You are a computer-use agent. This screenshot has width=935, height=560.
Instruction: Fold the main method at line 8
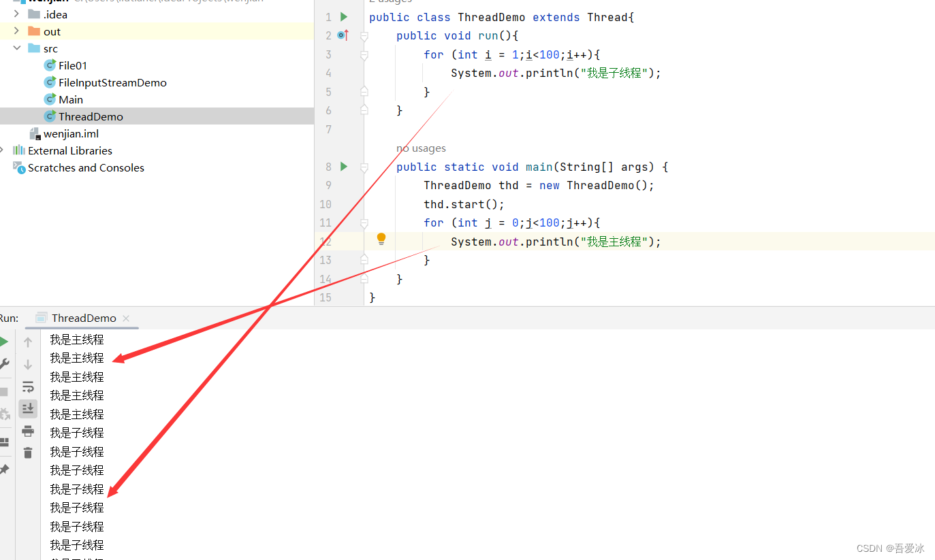tap(364, 167)
